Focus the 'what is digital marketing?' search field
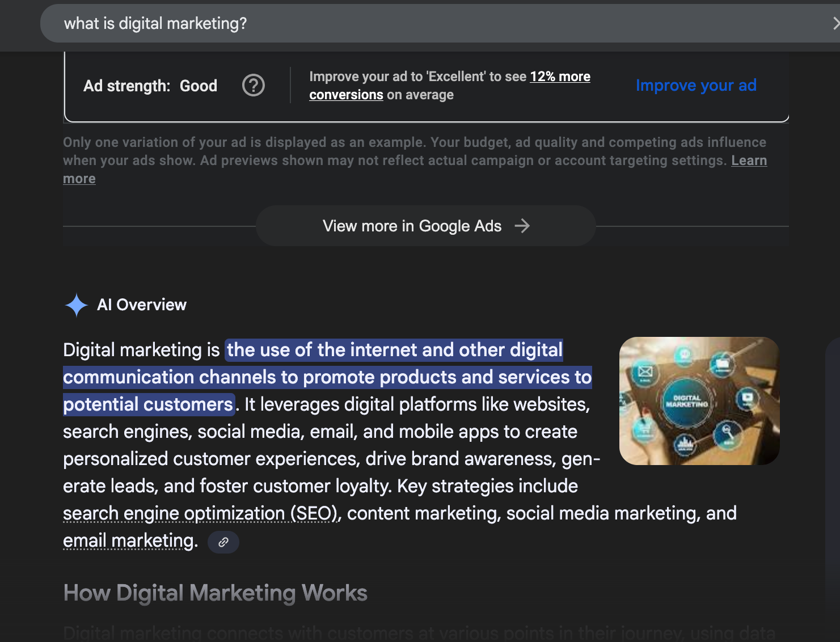The height and width of the screenshot is (642, 840). tap(440, 23)
